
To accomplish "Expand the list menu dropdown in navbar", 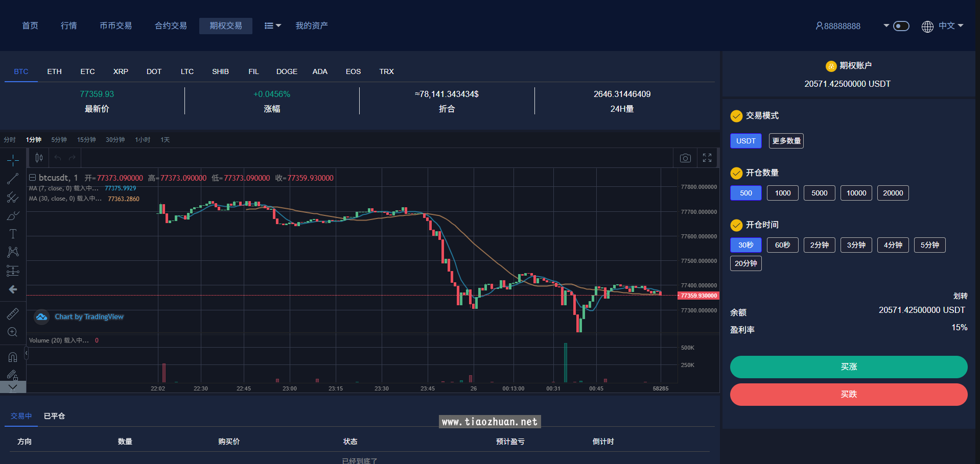I will [x=272, y=26].
